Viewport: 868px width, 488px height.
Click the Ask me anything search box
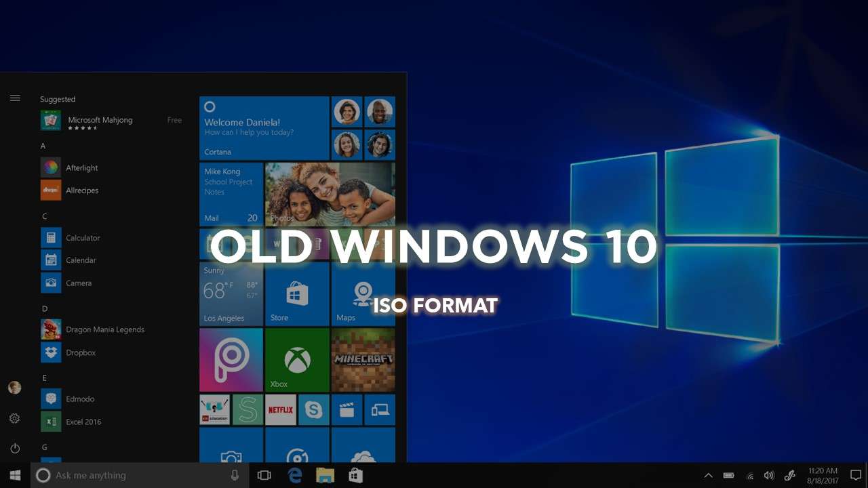point(140,475)
